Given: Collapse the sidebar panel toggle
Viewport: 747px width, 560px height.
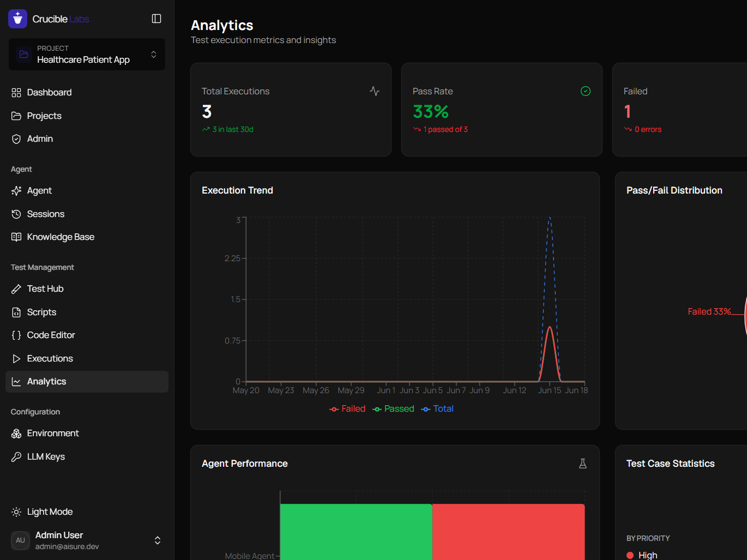Looking at the screenshot, I should pyautogui.click(x=156, y=19).
